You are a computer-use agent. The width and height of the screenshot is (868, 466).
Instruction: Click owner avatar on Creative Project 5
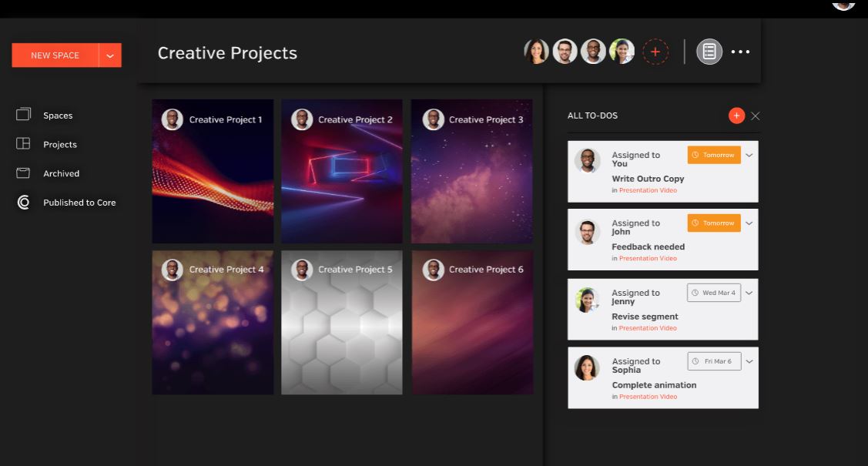302,270
